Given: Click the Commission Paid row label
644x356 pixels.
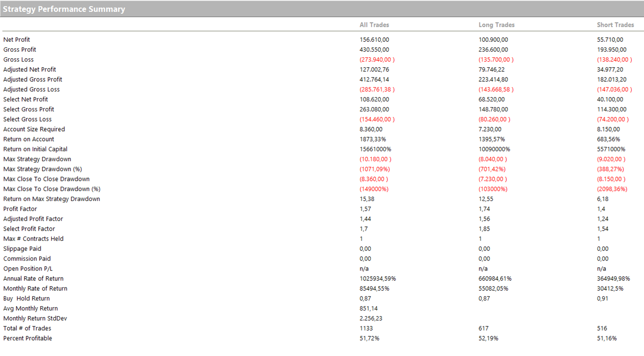Looking at the screenshot, I should 27,259.
